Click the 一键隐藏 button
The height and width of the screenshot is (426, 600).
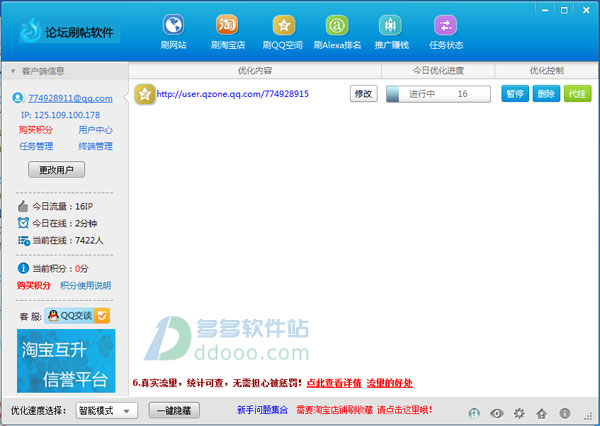[x=174, y=411]
